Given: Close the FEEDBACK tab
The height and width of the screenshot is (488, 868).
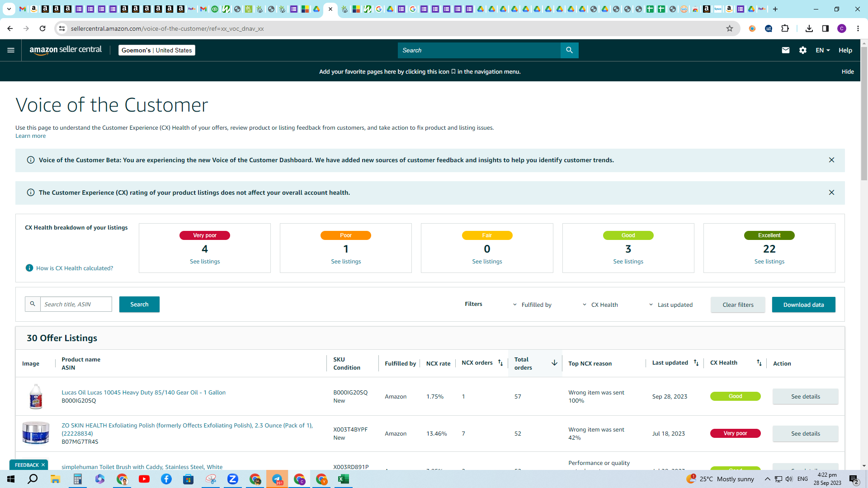Looking at the screenshot, I should tap(43, 465).
